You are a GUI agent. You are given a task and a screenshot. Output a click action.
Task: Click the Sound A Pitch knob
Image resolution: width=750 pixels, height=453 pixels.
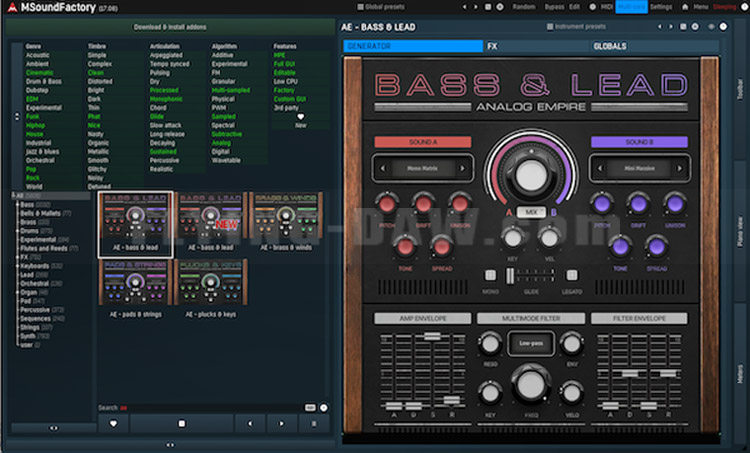387,204
